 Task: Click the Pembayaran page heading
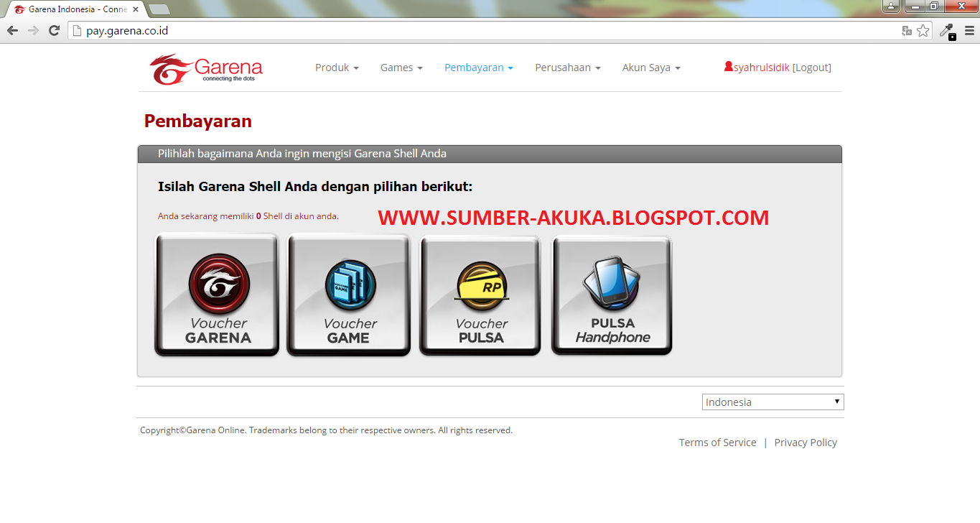[197, 121]
